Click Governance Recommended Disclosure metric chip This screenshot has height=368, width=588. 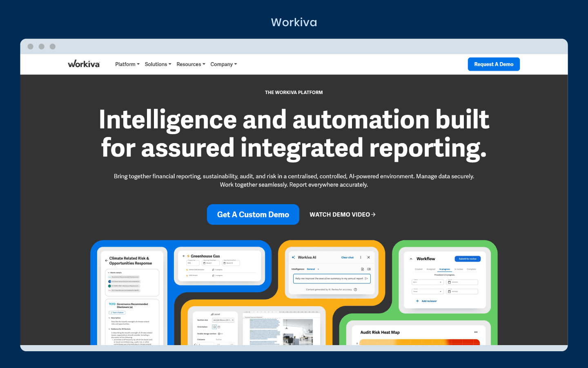click(124, 277)
